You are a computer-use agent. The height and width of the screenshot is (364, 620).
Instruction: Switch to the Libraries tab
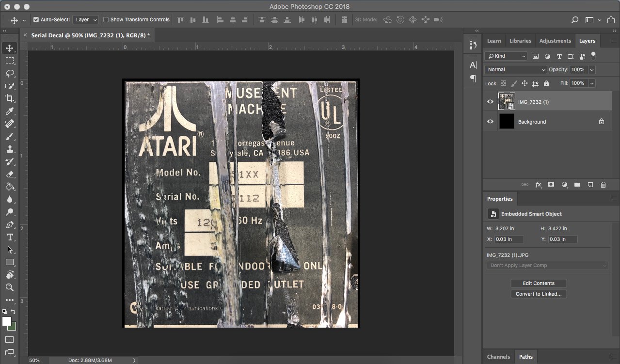click(520, 41)
